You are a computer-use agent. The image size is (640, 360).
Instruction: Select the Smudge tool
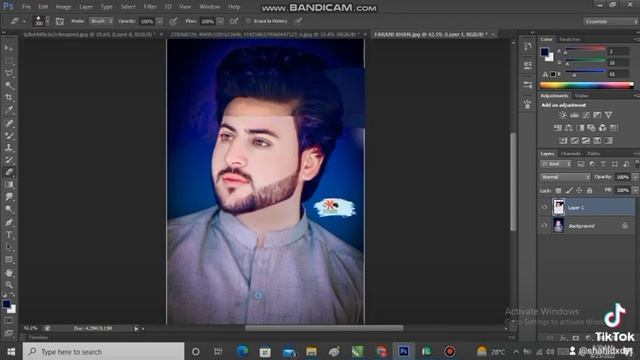(9, 197)
